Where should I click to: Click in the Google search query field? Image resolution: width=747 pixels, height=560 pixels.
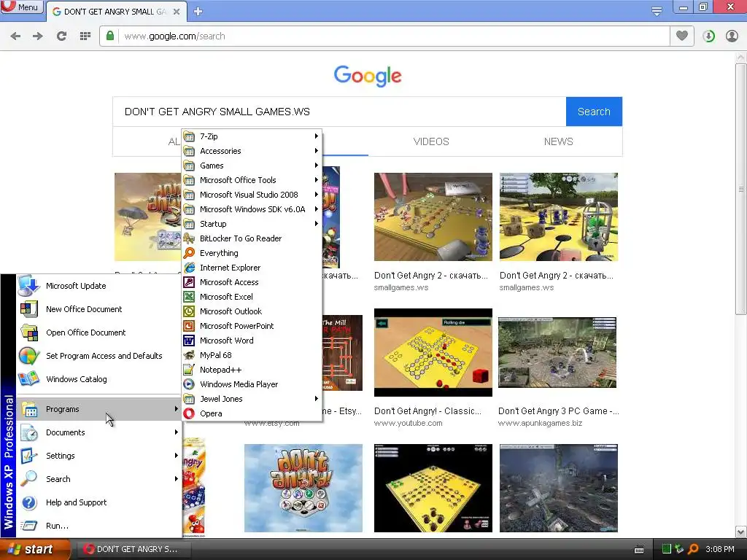339,112
